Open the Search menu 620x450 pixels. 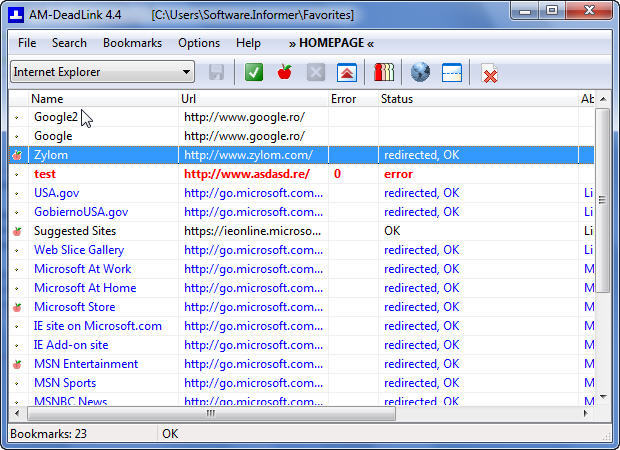69,43
